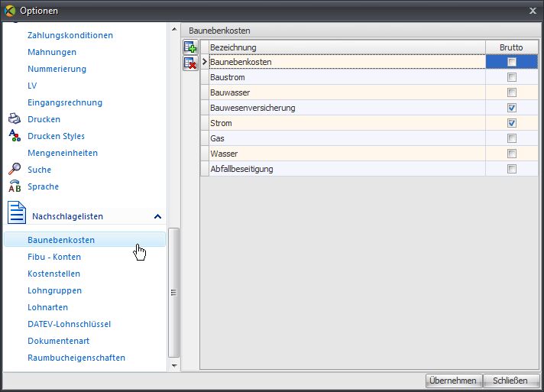Select the Gas table cell

point(347,138)
